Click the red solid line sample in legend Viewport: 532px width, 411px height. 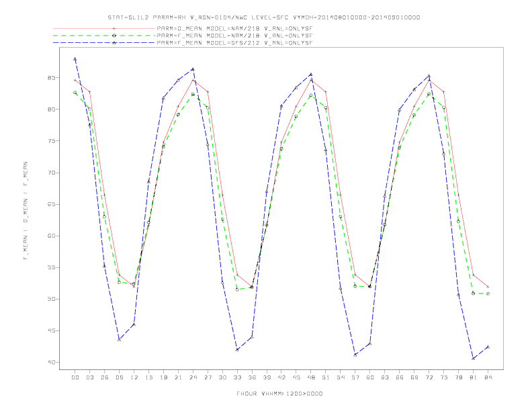coord(104,29)
